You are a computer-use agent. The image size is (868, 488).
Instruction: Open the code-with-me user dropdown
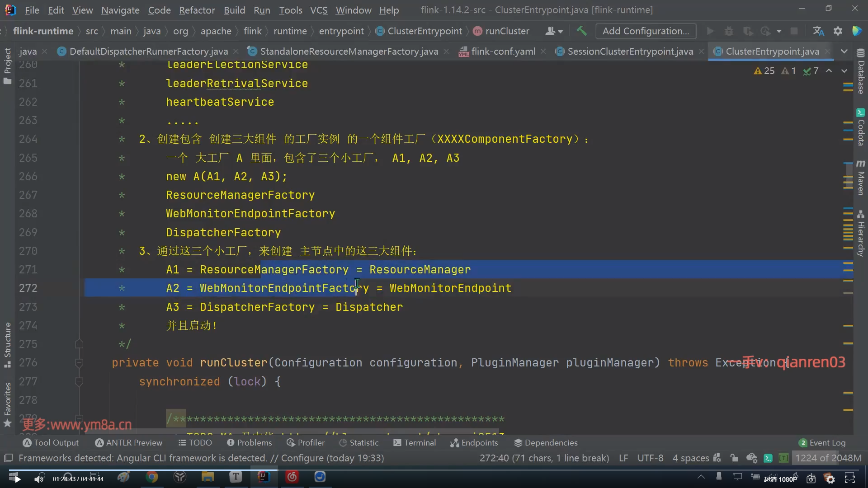(x=554, y=31)
